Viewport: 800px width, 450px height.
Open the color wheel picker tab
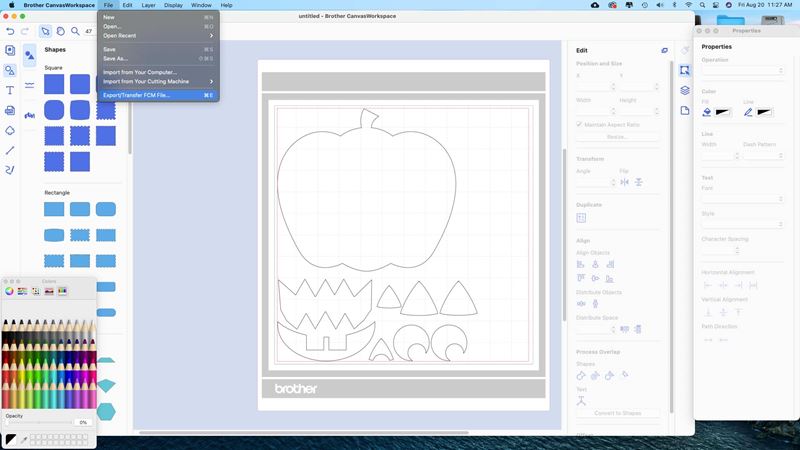[x=10, y=291]
